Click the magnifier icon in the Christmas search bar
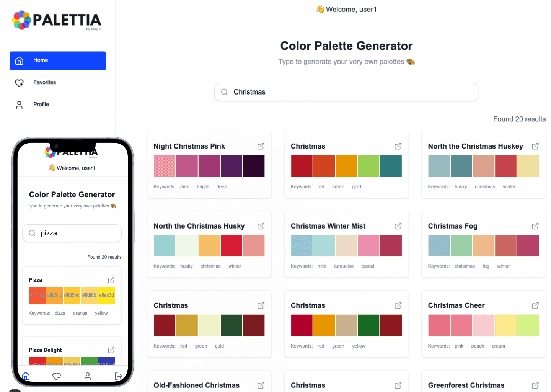 coord(225,92)
